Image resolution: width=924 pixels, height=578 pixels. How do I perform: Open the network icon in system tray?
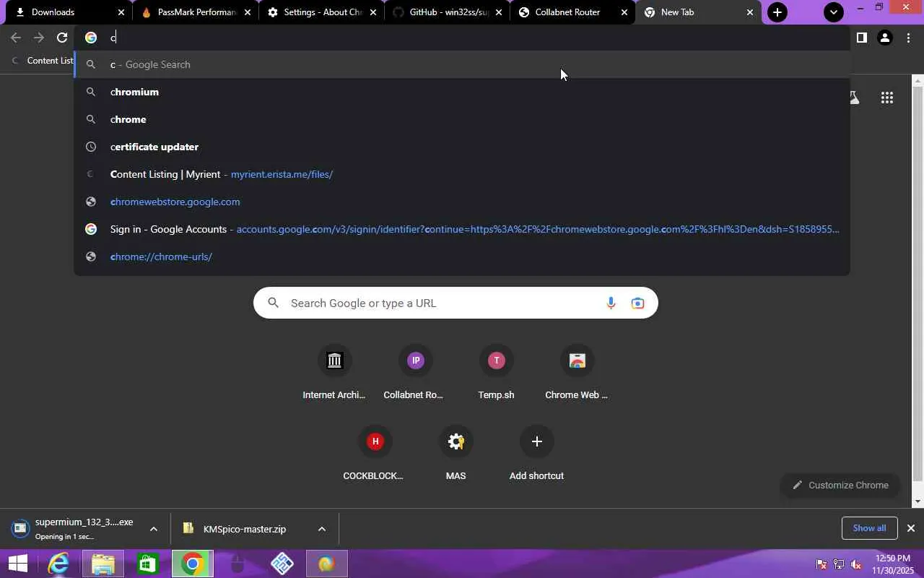point(839,564)
